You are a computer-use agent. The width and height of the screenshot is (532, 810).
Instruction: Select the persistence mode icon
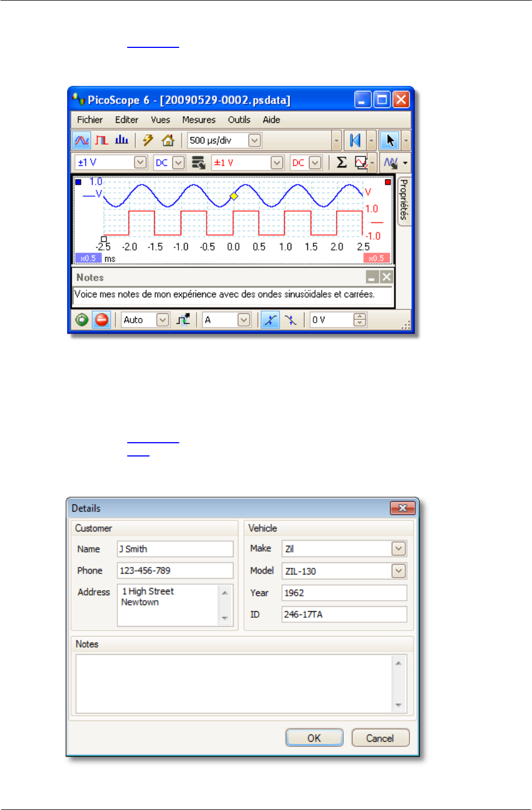coord(102,140)
